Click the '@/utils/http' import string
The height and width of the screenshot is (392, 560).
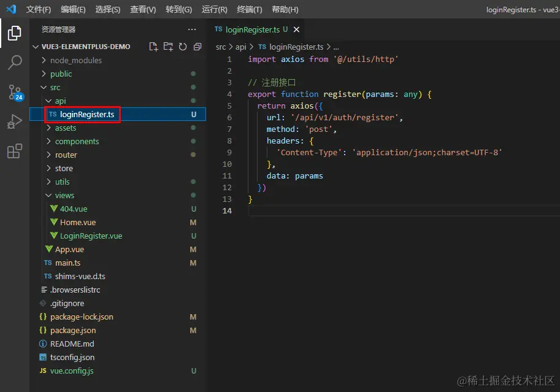[x=366, y=60]
